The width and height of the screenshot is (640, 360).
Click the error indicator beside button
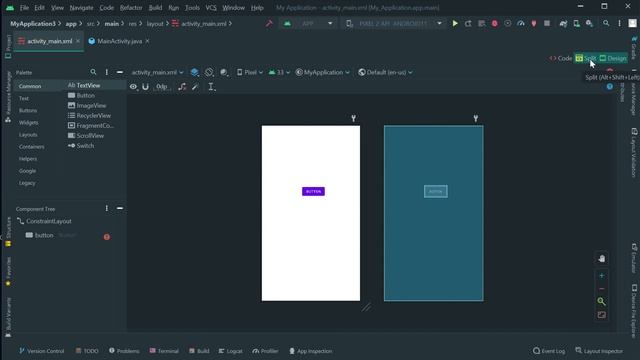pyautogui.click(x=107, y=237)
